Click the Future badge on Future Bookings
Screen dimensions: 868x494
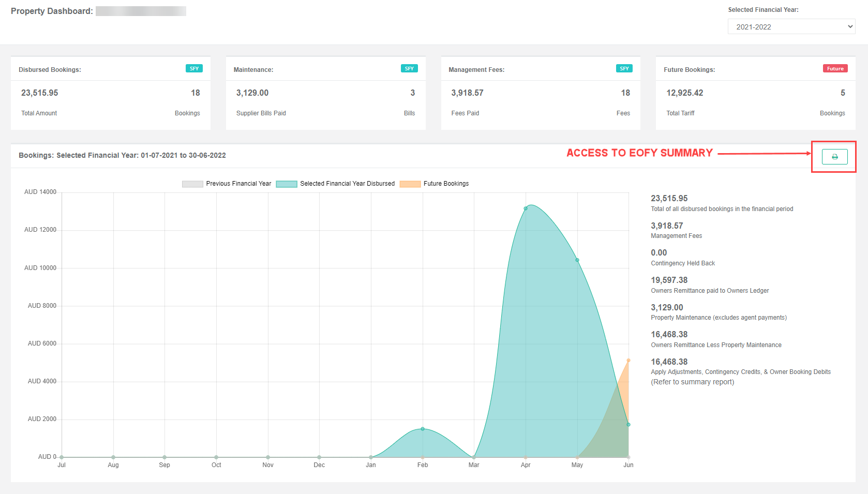pos(835,69)
